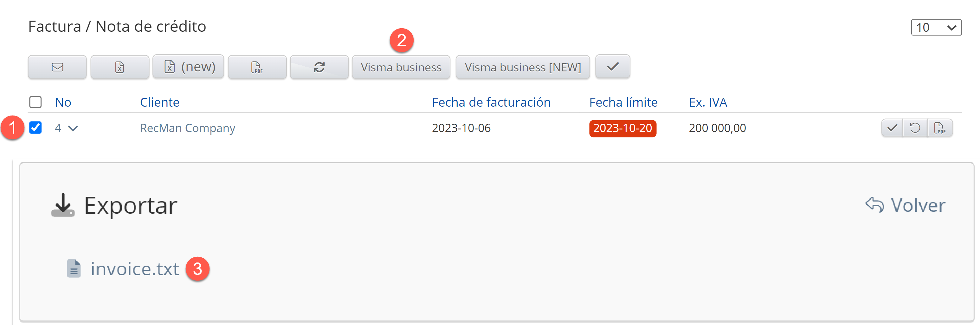Click the envelope email toolbar button
The height and width of the screenshot is (325, 980).
click(57, 67)
